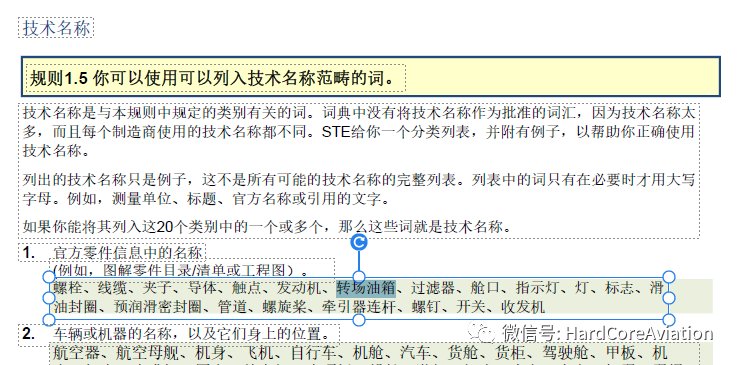Click the WeChat logo in the watermark

pyautogui.click(x=481, y=333)
